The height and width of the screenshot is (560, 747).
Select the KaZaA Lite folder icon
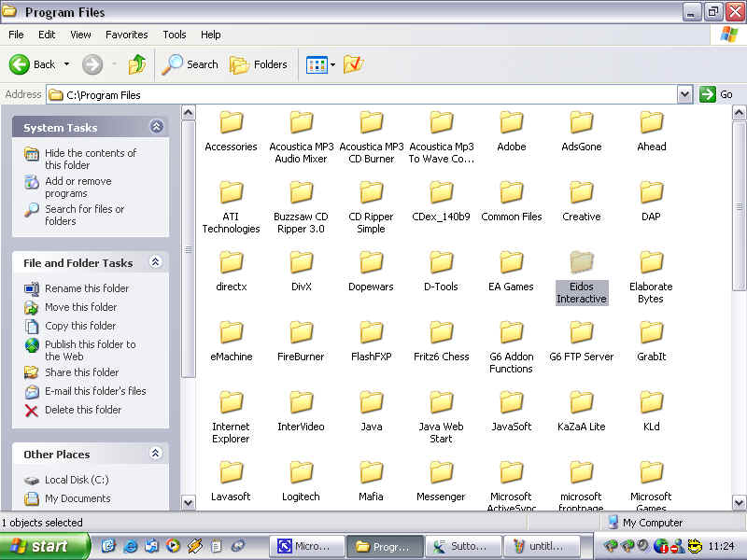click(x=581, y=402)
